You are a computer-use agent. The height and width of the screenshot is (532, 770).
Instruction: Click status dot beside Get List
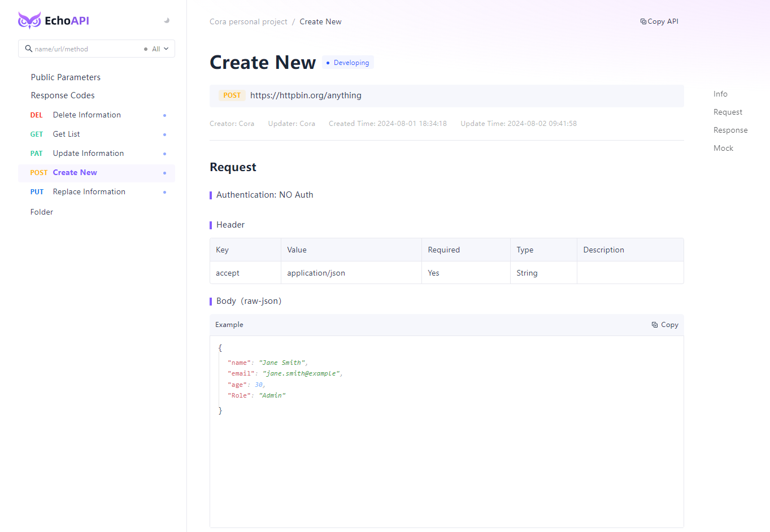(x=164, y=134)
